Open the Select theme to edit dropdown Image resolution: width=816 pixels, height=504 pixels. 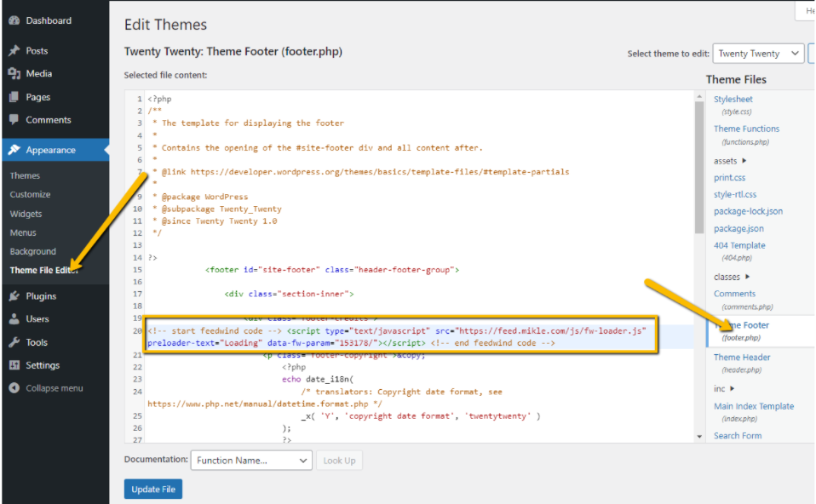tap(757, 53)
